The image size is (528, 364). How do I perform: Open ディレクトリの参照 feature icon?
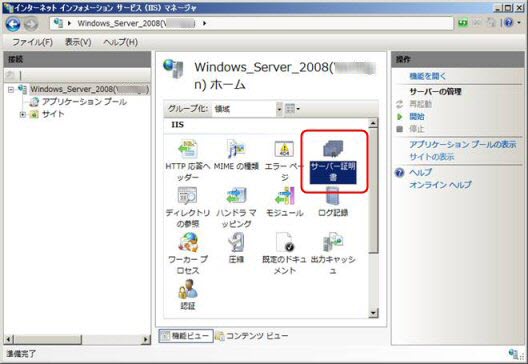click(188, 196)
